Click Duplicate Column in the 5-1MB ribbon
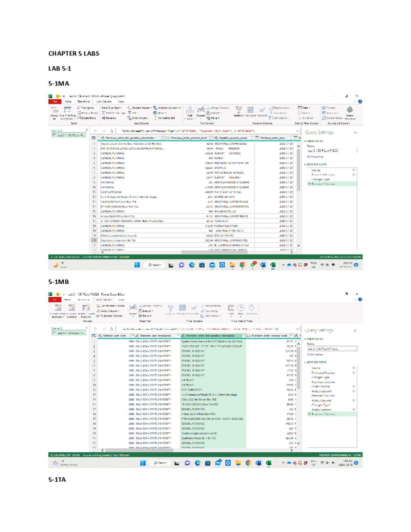This screenshot has height=532, width=411. (109, 316)
